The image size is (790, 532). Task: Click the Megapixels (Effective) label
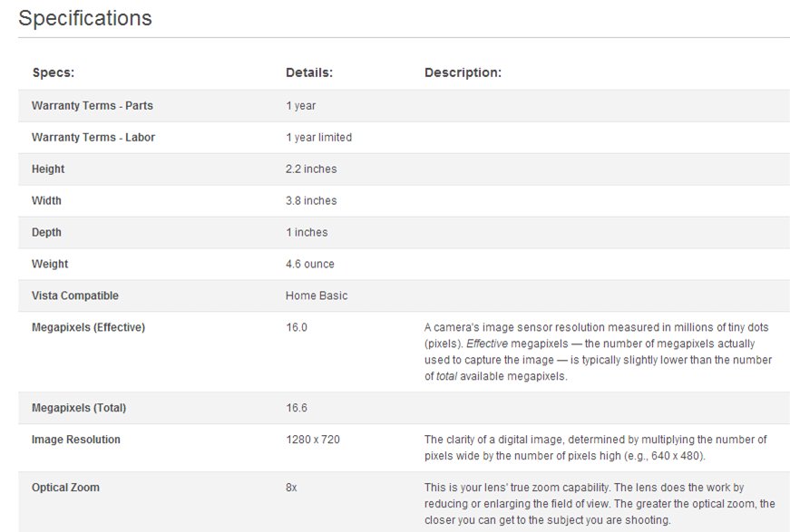point(88,328)
